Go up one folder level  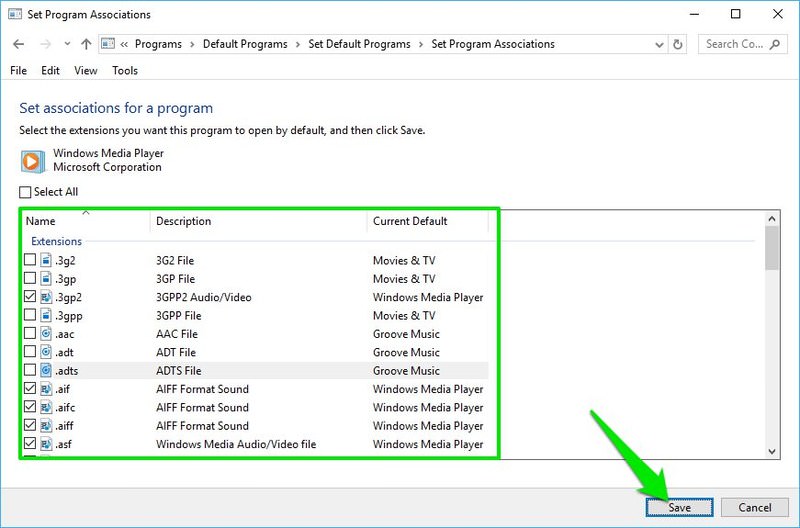coord(86,44)
